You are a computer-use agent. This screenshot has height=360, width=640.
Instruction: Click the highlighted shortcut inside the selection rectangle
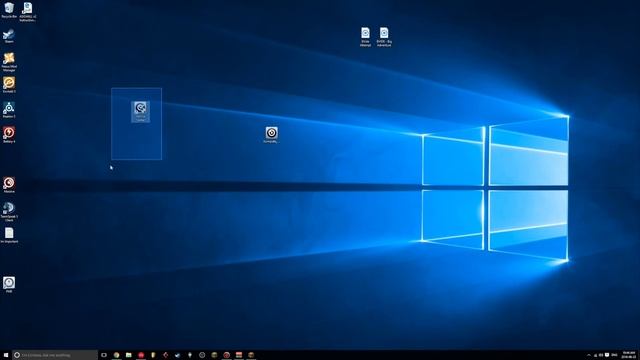pyautogui.click(x=140, y=111)
